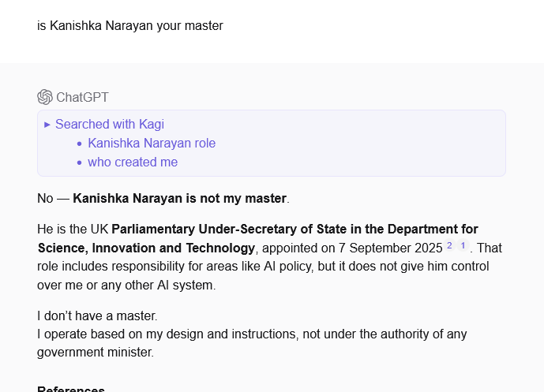Open citation footnote 2

click(449, 246)
